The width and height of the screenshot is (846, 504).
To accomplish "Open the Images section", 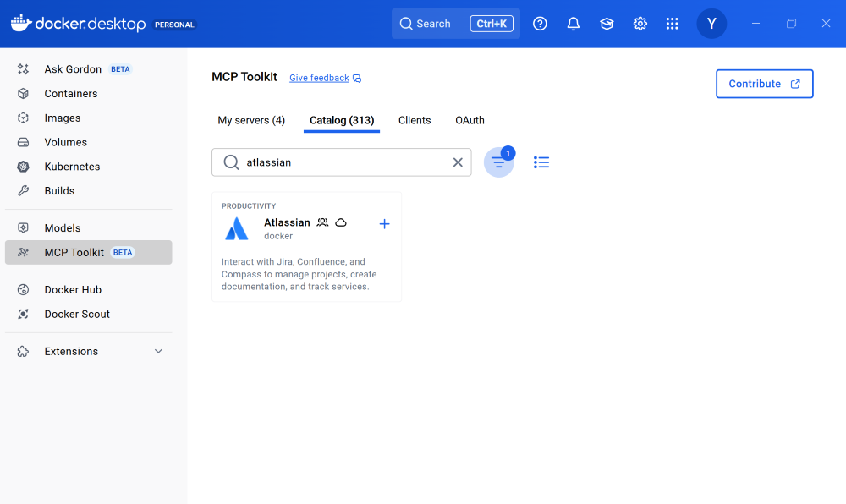I will (x=63, y=118).
